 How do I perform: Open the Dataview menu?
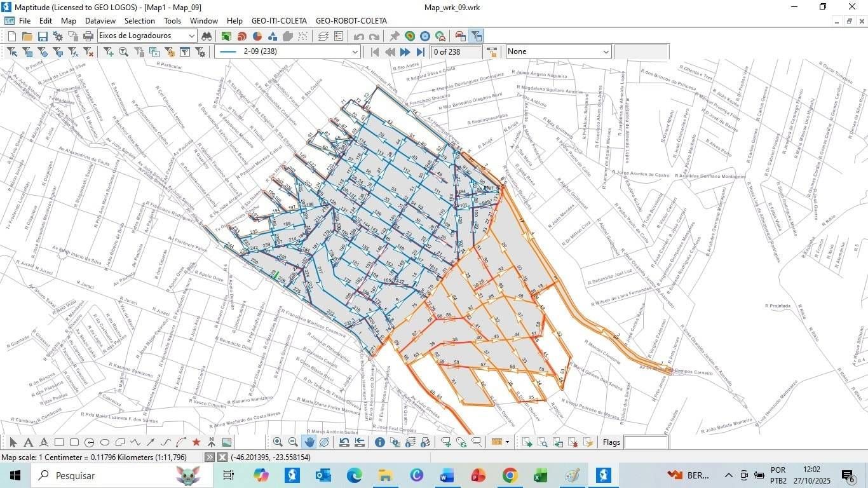(100, 21)
